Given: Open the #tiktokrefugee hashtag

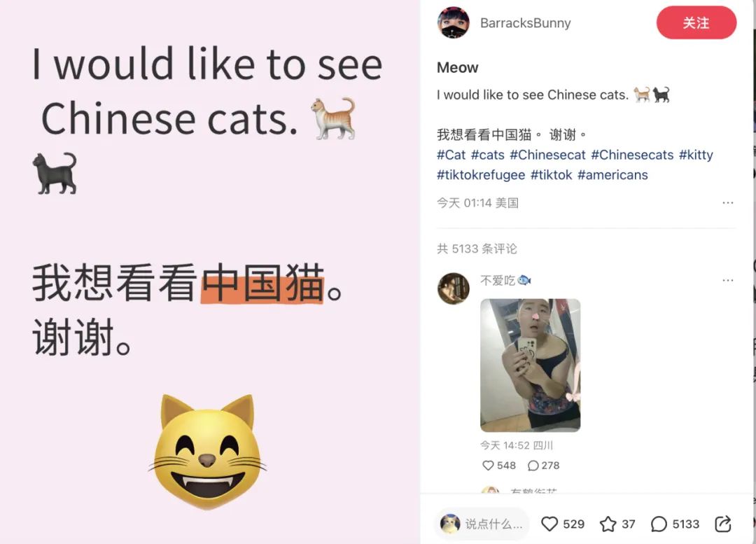Looking at the screenshot, I should coord(481,174).
